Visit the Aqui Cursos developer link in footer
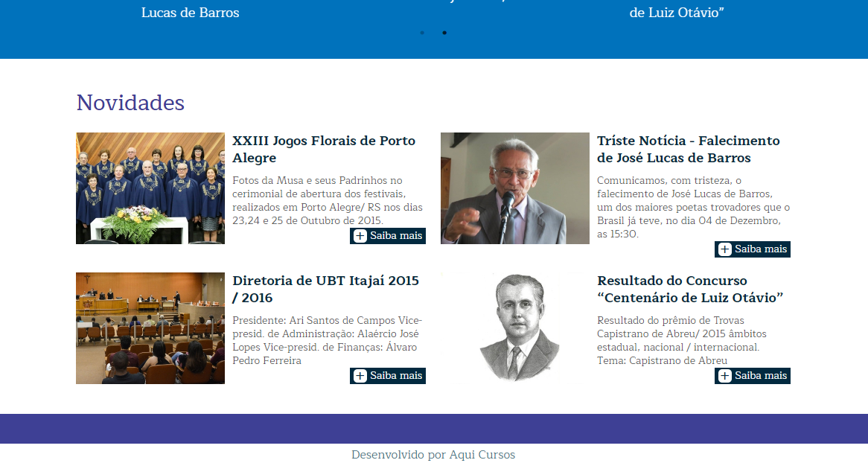 482,455
